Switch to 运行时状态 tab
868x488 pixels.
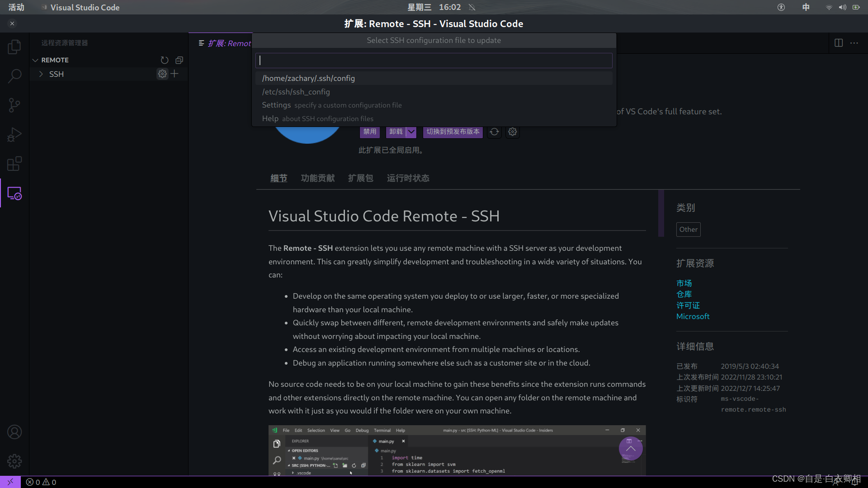408,178
